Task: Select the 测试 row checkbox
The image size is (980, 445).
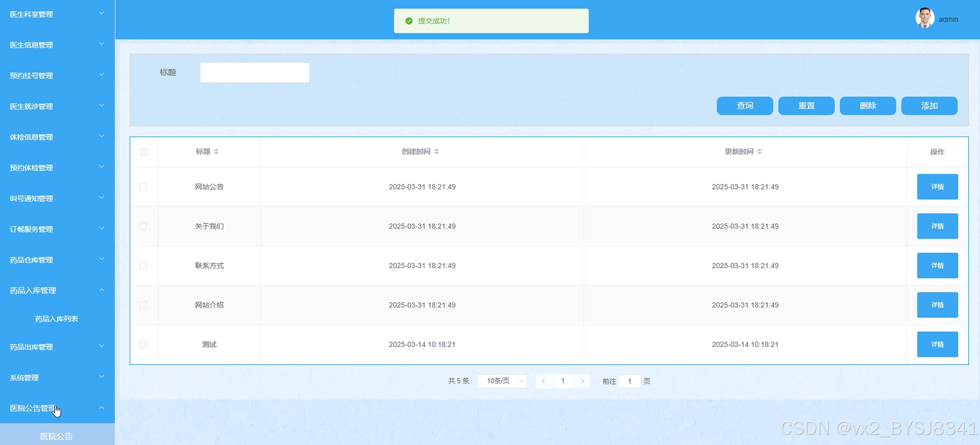Action: click(x=143, y=344)
